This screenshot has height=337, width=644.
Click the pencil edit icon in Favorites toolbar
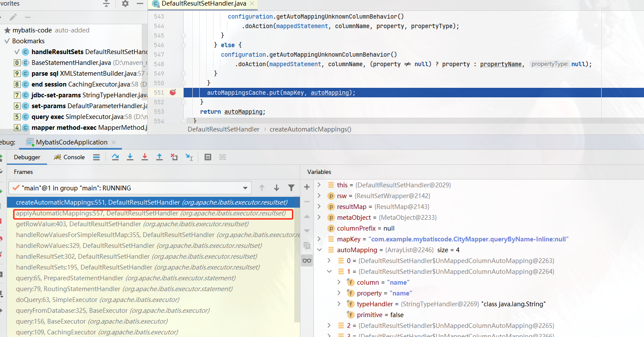tap(13, 17)
